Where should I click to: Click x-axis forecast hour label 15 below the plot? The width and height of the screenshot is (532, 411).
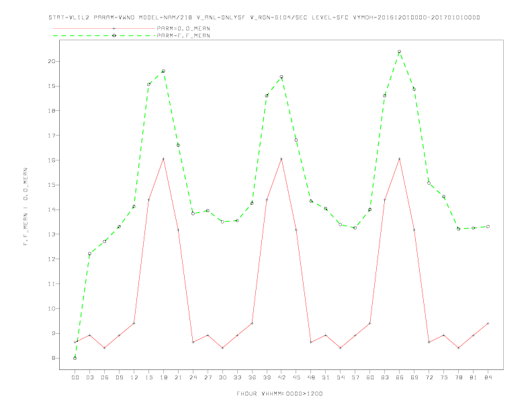(148, 377)
